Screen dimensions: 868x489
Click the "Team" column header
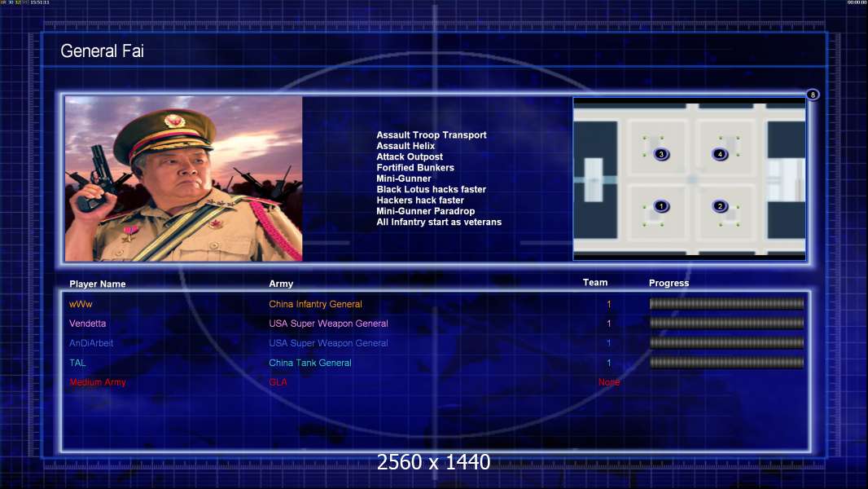[x=595, y=283]
